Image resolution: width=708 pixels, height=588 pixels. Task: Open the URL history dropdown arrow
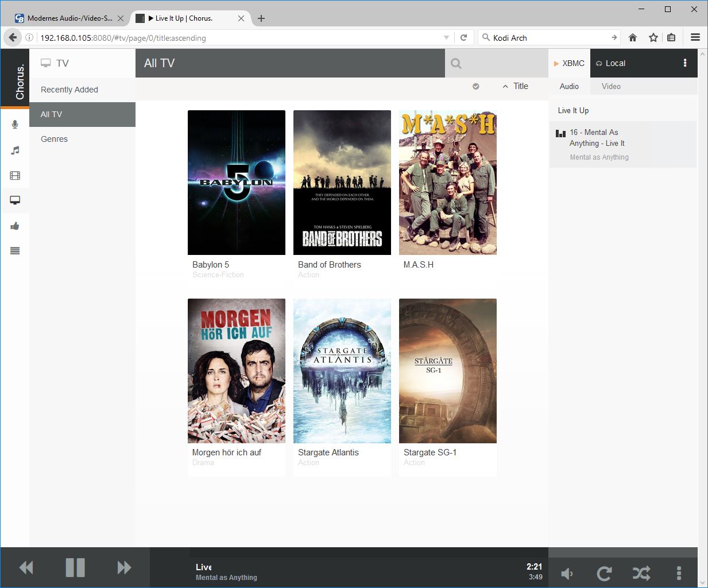(x=447, y=38)
